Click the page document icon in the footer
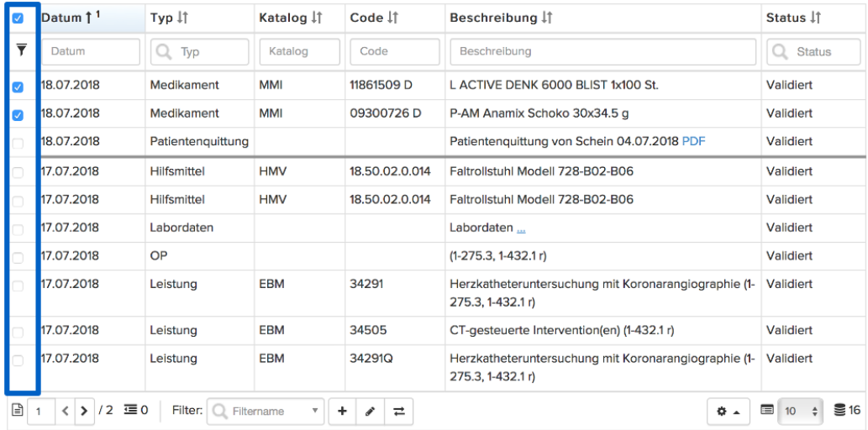Viewport: 868px width, 430px height. tap(17, 411)
